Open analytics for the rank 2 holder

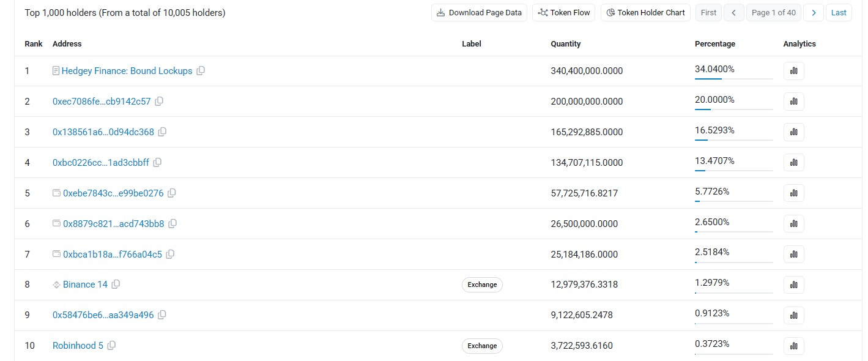[794, 102]
